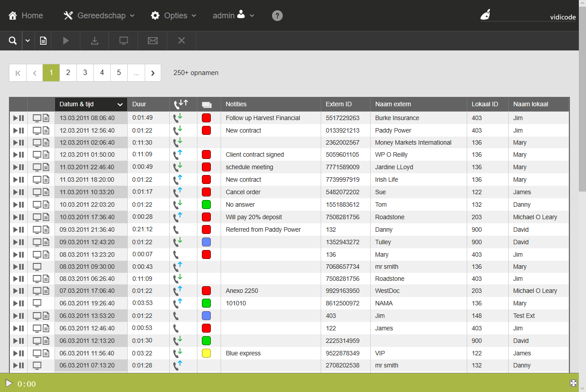Click the document notes toolbar icon

[43, 41]
